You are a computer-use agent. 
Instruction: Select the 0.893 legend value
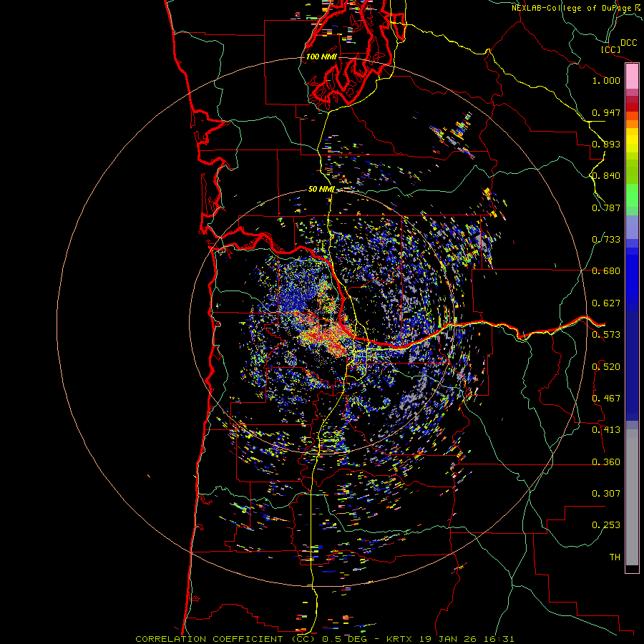(x=606, y=144)
